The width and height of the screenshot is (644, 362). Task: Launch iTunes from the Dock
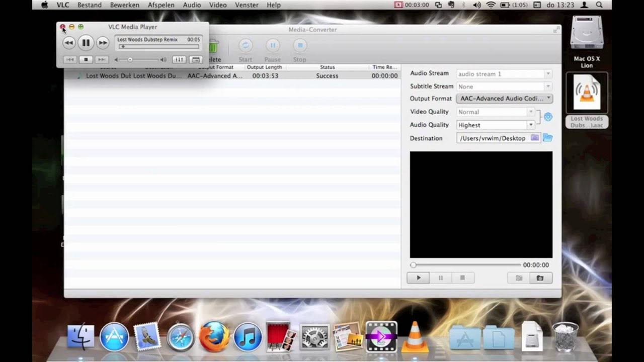coord(248,336)
